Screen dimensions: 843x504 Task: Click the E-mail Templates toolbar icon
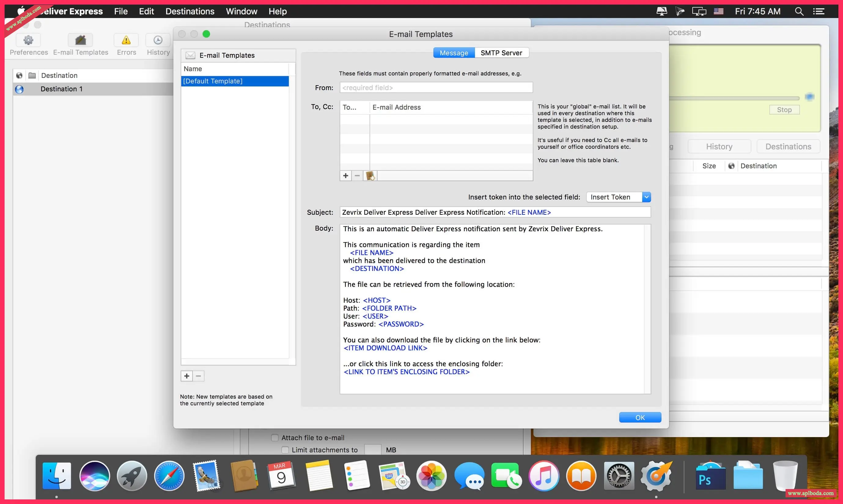[x=80, y=40]
